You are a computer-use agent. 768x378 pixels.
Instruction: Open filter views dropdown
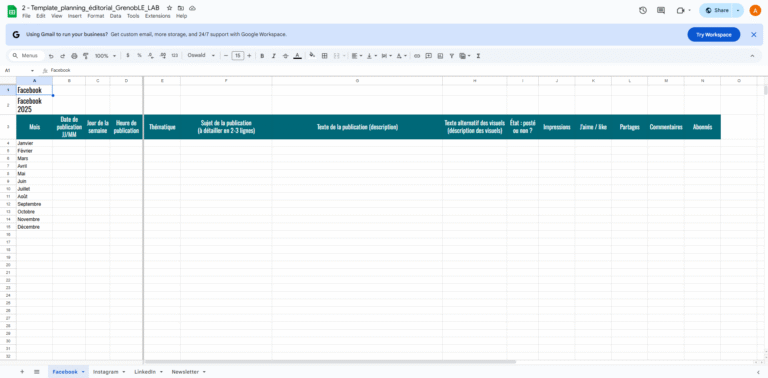(x=465, y=56)
